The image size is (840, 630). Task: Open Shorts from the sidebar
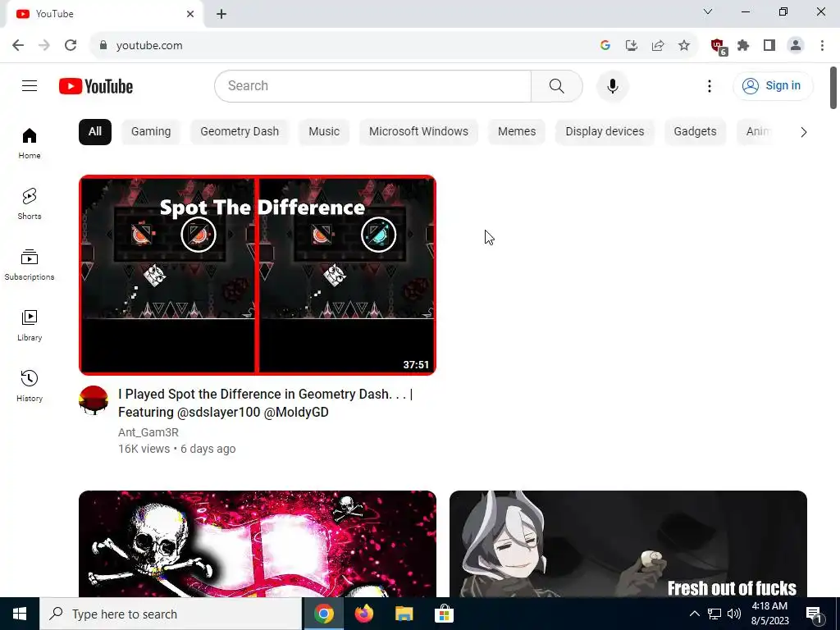30,204
